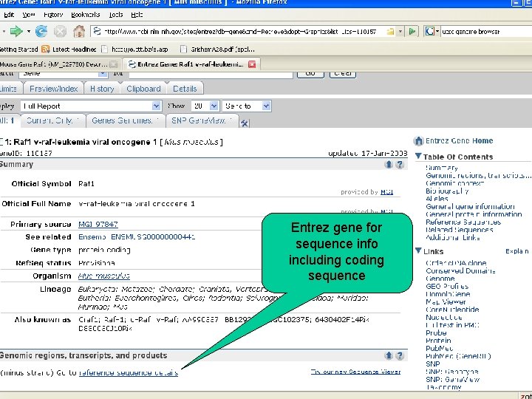Image resolution: width=532 pixels, height=399 pixels.
Task: Click the tools icon next to SNP GeneView tab
Action: click(x=245, y=123)
